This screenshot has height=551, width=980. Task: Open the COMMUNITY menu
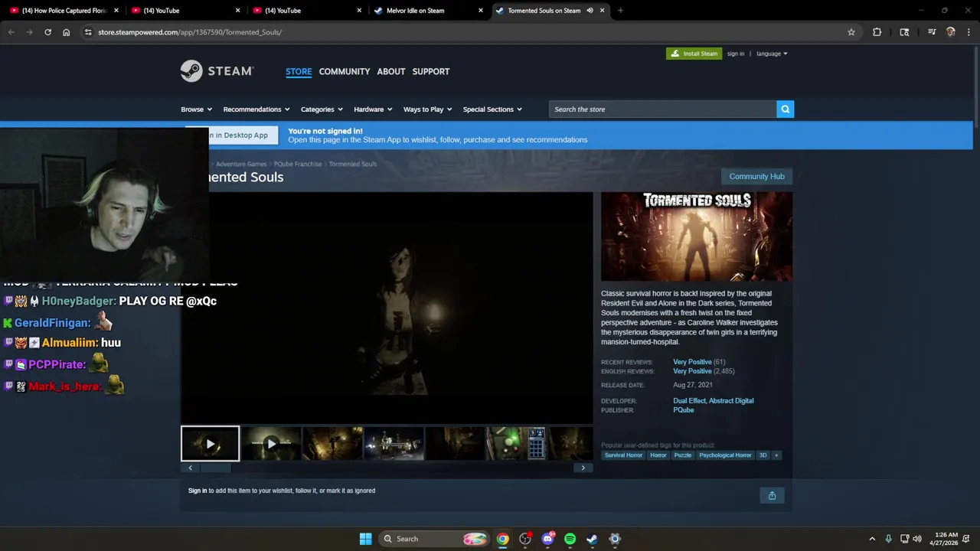click(x=345, y=71)
